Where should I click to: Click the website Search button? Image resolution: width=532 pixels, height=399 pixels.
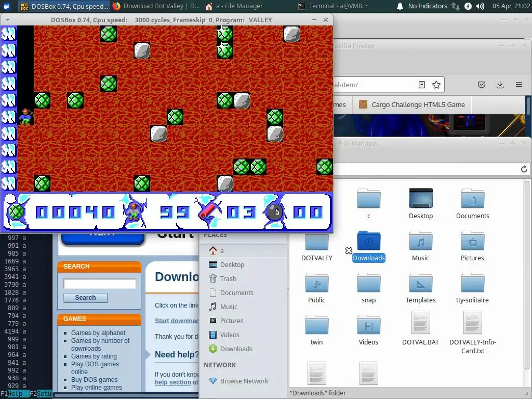click(x=85, y=298)
